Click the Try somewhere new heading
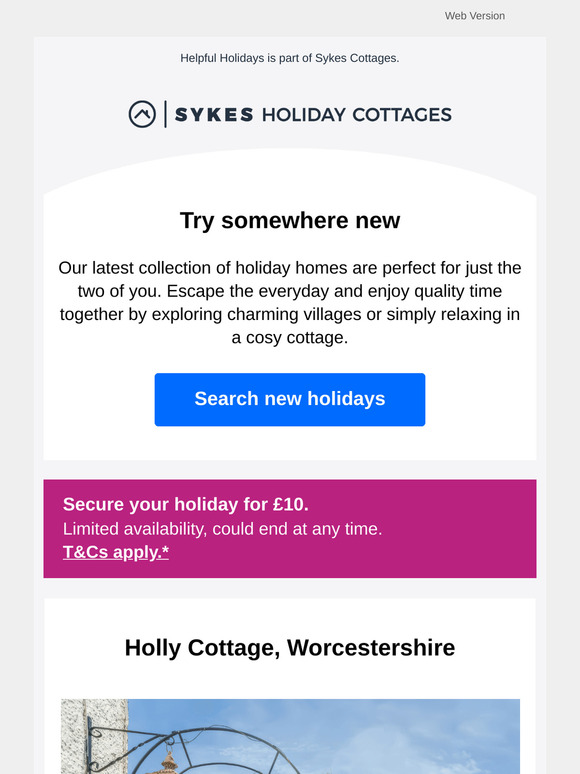 [290, 220]
